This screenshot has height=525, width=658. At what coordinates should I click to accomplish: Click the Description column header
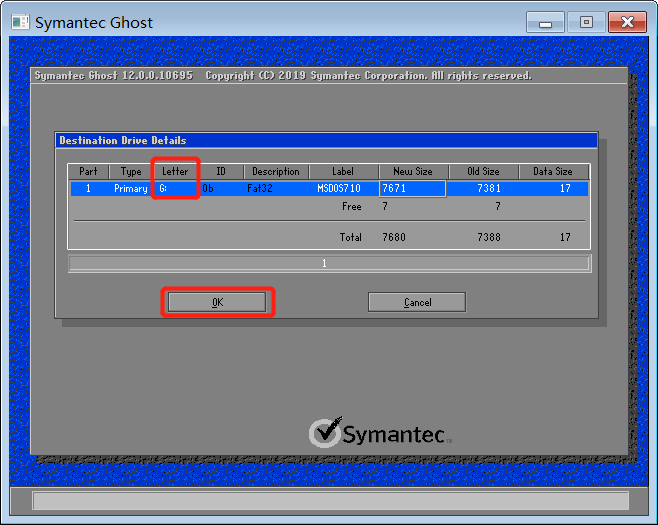coord(276,172)
